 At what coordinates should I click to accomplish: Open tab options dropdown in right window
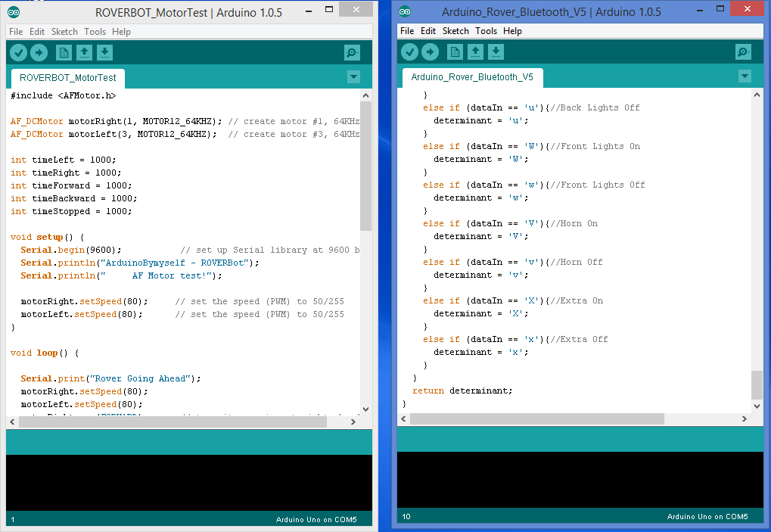click(745, 76)
